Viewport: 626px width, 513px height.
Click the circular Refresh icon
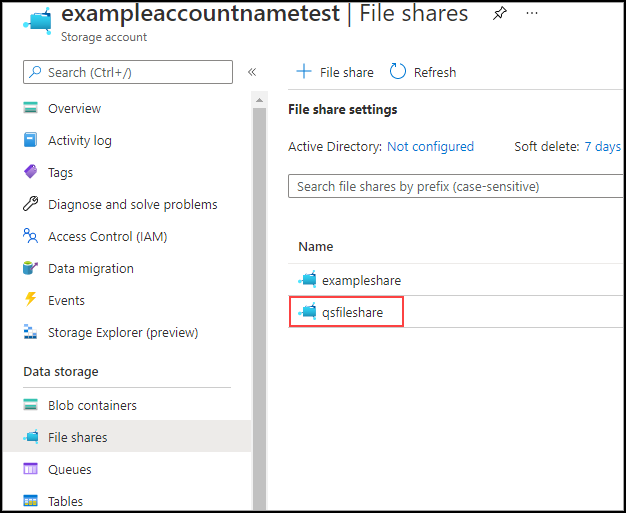398,72
